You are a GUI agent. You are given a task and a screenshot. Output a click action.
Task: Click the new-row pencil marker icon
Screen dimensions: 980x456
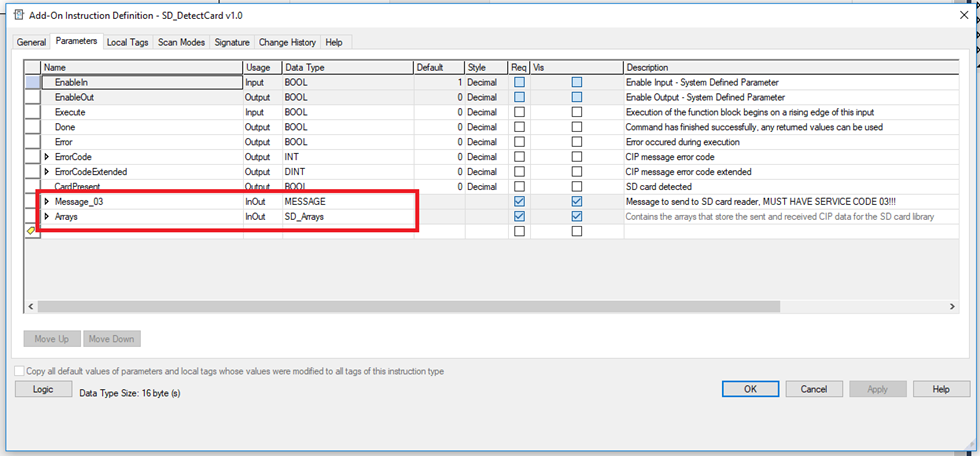pos(31,231)
